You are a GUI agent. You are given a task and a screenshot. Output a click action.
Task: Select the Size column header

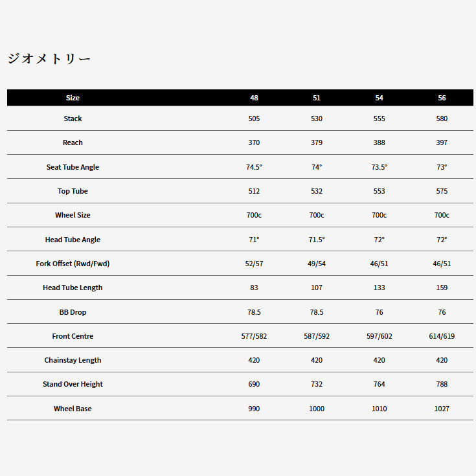point(73,98)
